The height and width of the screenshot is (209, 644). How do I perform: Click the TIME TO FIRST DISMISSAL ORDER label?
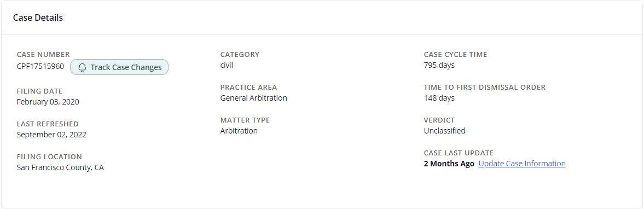[485, 87]
